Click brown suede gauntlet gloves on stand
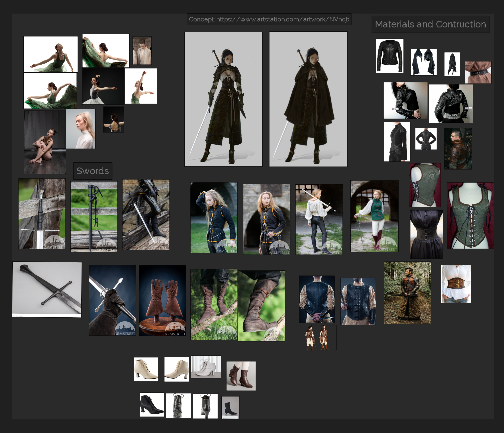This screenshot has height=433, width=504. pyautogui.click(x=163, y=301)
